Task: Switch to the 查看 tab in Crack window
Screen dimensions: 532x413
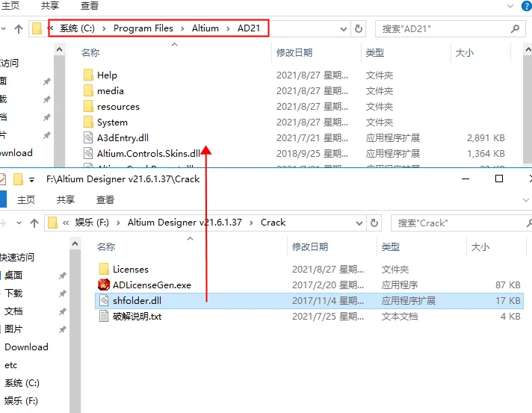Action: (x=105, y=200)
